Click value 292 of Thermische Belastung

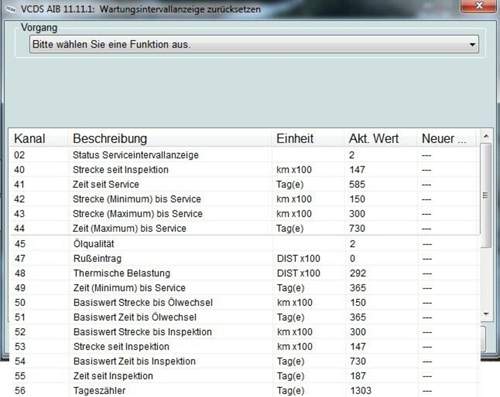tap(358, 273)
